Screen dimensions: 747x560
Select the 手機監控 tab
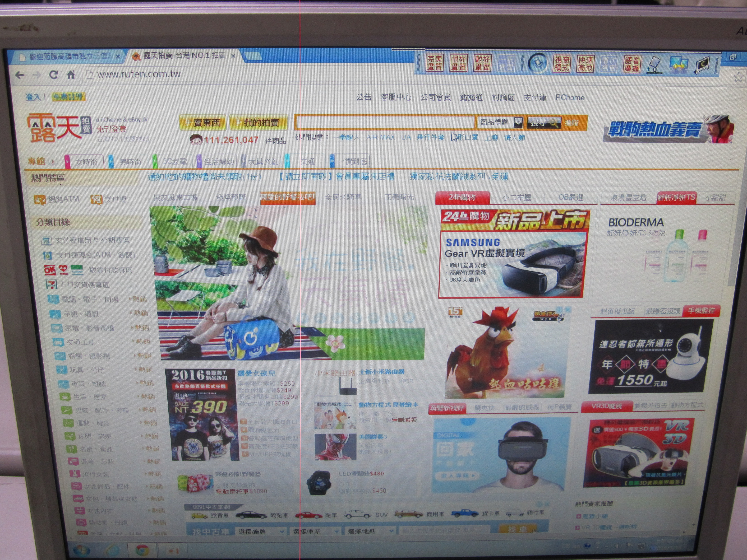(701, 311)
